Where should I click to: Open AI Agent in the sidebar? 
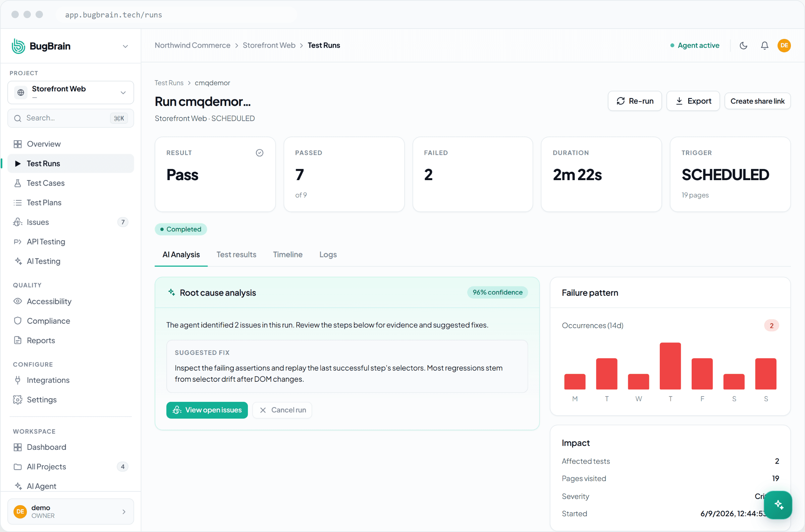click(70, 486)
